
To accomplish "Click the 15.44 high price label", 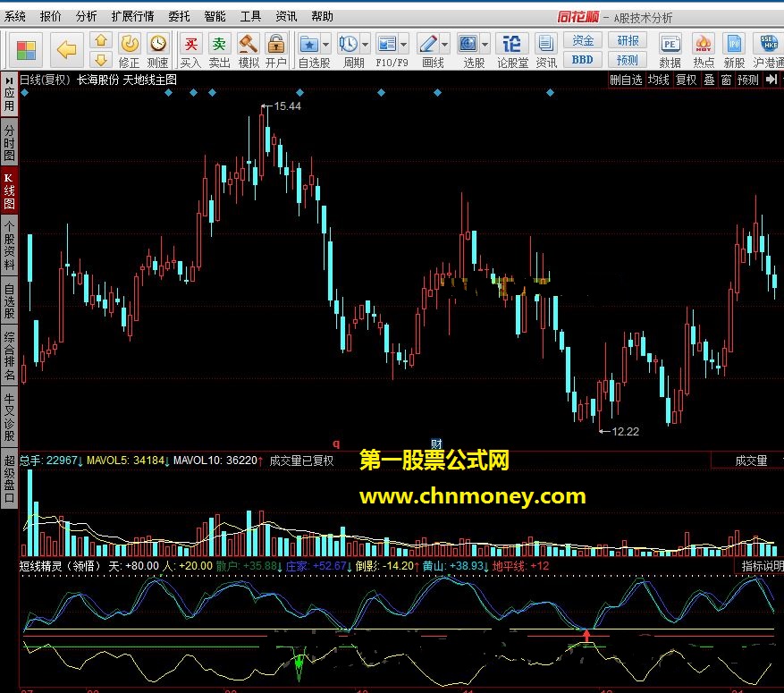I will coord(288,106).
